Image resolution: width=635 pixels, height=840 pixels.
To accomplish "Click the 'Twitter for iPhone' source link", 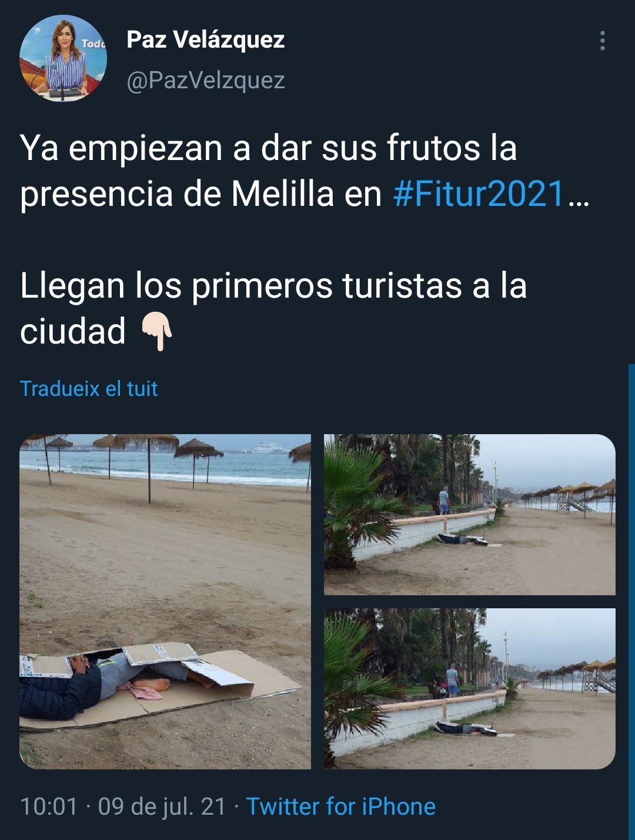I will tap(341, 806).
